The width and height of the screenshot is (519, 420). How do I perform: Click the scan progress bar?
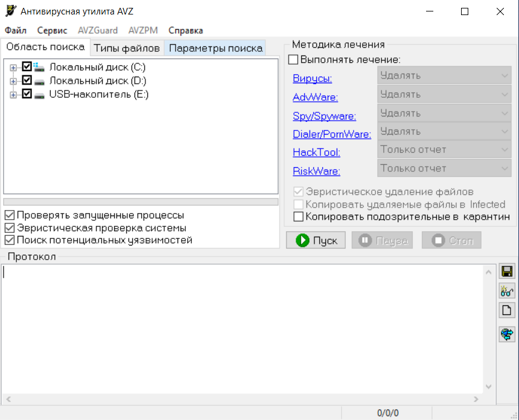coord(141,202)
